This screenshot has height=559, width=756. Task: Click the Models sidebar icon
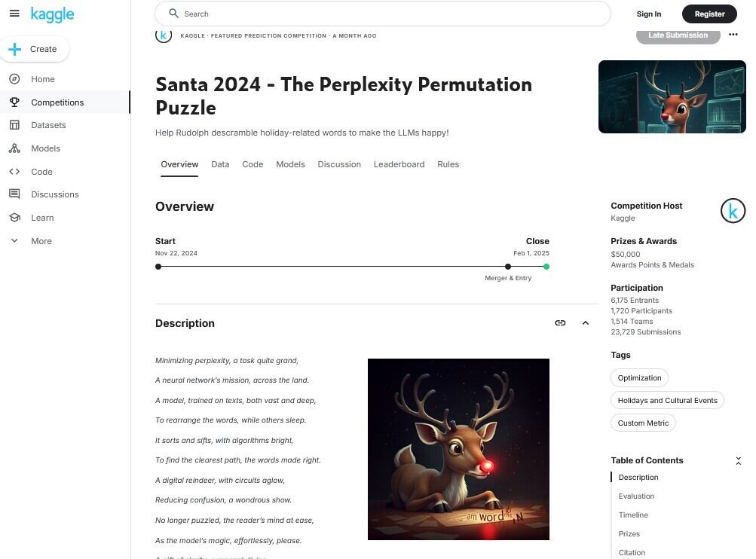pos(14,148)
